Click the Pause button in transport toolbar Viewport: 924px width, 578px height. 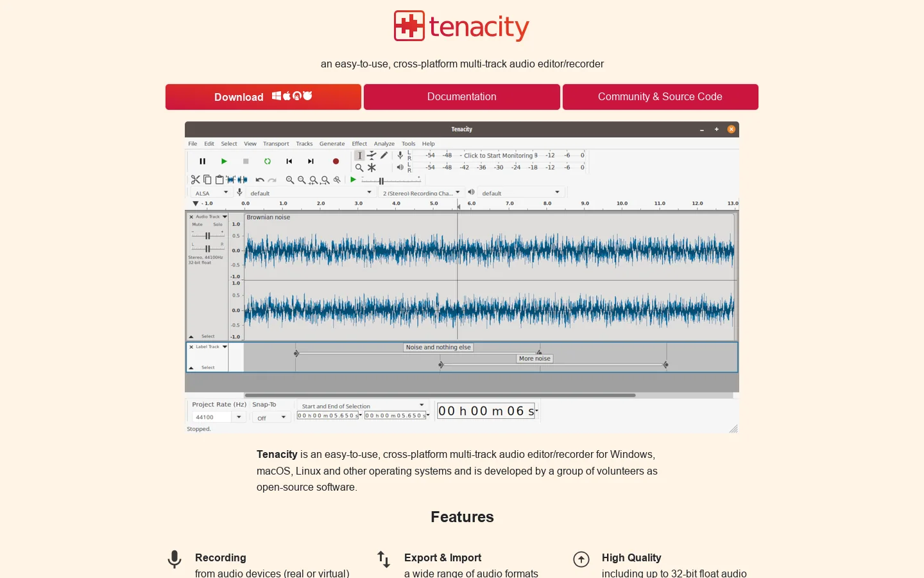pos(202,161)
